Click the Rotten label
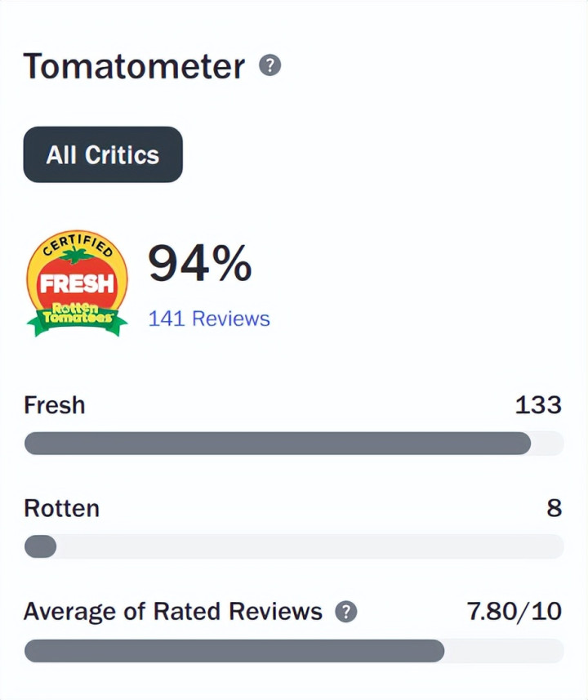Image resolution: width=588 pixels, height=700 pixels. coord(61,509)
